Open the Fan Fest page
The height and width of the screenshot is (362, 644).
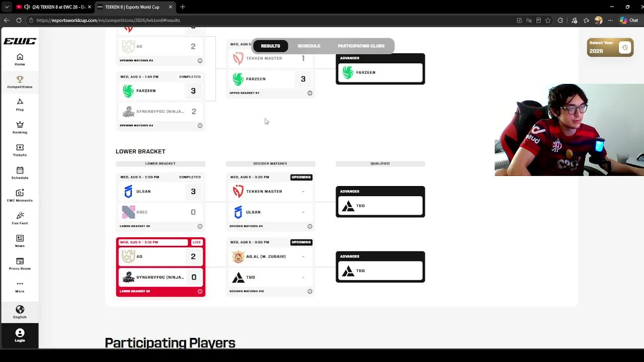[20, 218]
